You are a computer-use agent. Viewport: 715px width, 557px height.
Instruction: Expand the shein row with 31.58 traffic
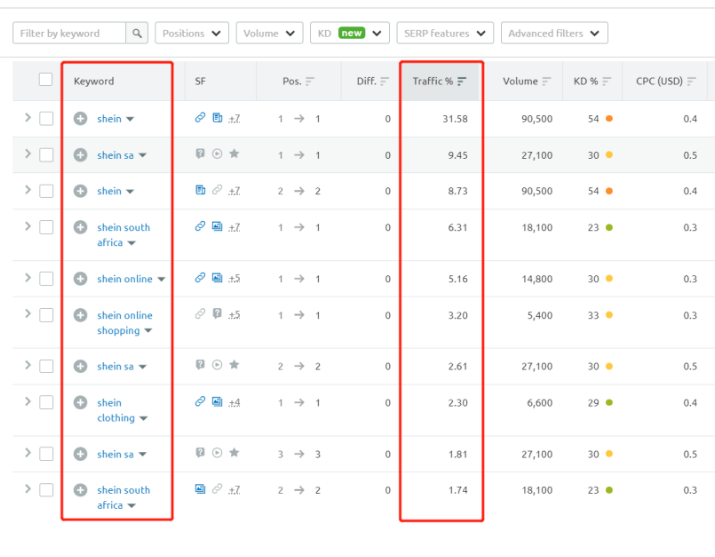tap(28, 118)
